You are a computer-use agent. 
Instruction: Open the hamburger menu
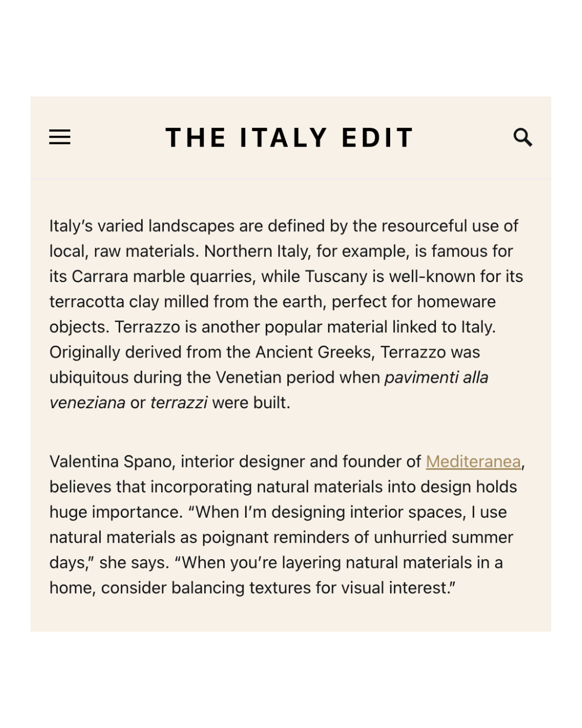(60, 137)
